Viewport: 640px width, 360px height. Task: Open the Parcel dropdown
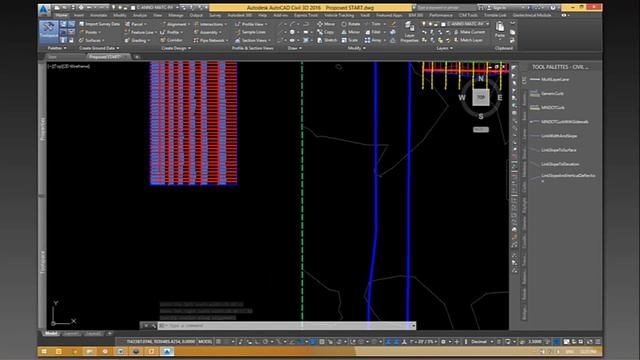(x=136, y=24)
